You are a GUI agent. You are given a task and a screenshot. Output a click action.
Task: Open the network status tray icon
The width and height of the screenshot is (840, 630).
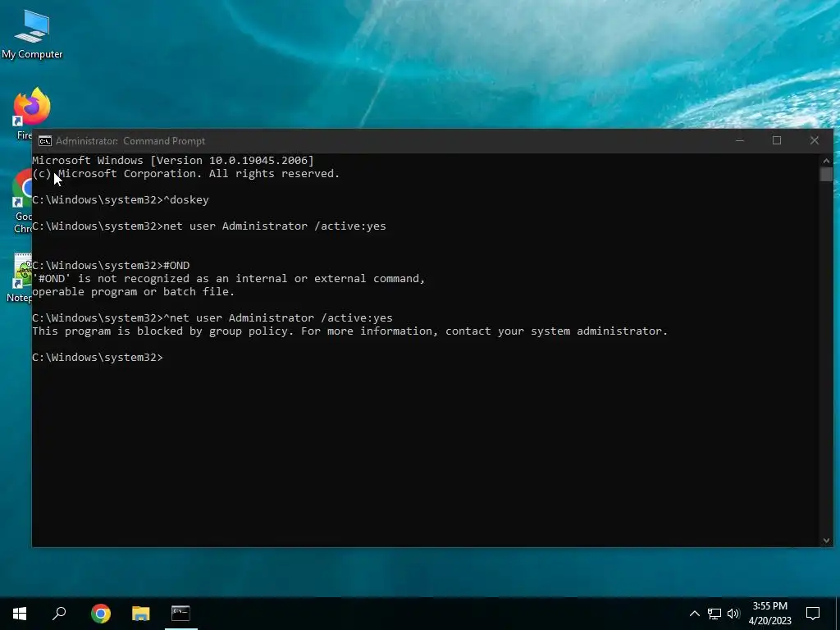(x=714, y=614)
